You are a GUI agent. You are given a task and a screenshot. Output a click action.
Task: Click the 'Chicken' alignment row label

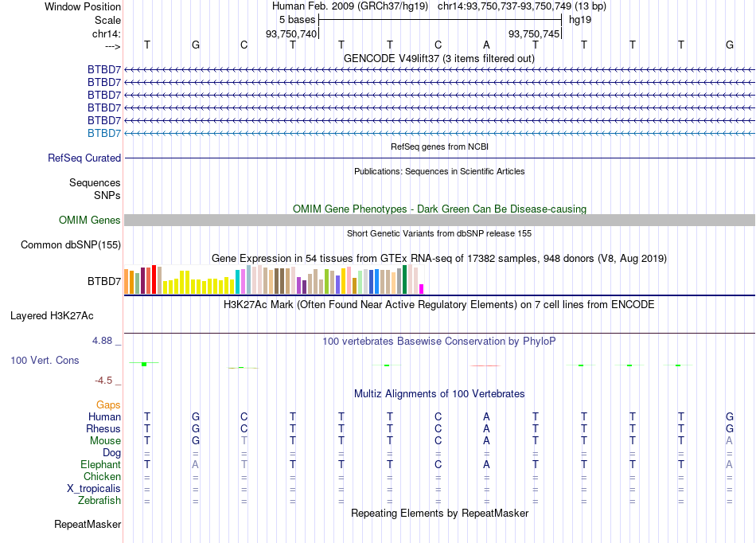[x=102, y=476]
